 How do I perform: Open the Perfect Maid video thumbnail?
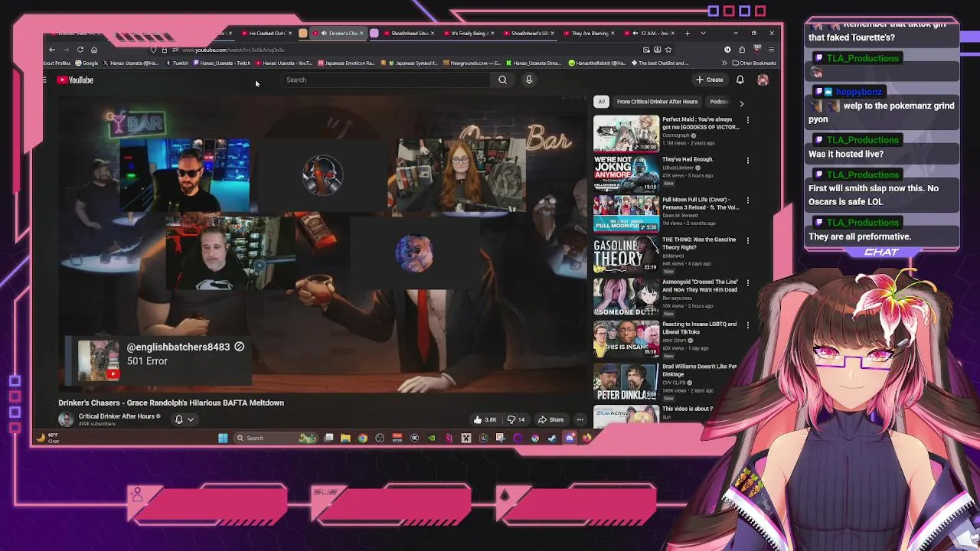point(626,133)
